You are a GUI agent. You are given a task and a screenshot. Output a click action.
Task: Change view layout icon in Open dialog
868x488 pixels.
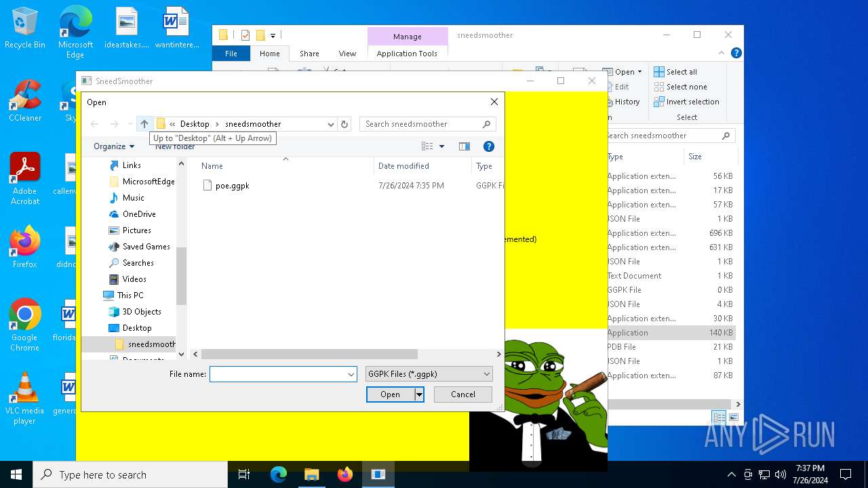[427, 146]
